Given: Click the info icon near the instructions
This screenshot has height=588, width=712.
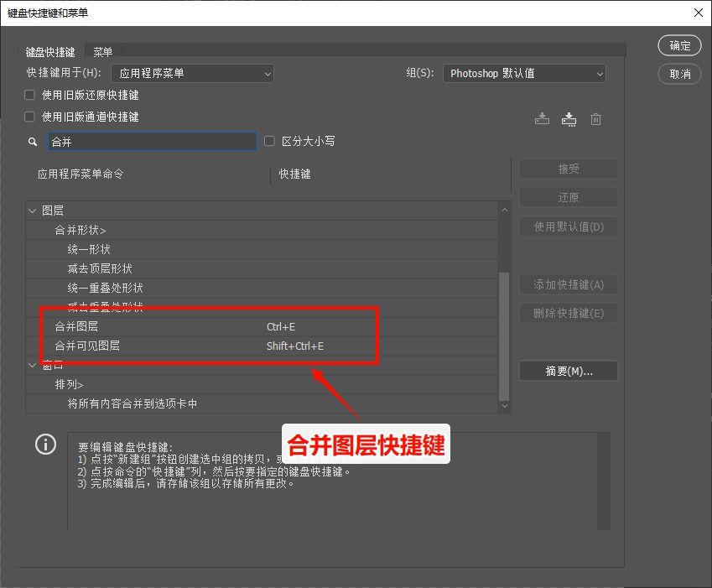Looking at the screenshot, I should point(45,445).
